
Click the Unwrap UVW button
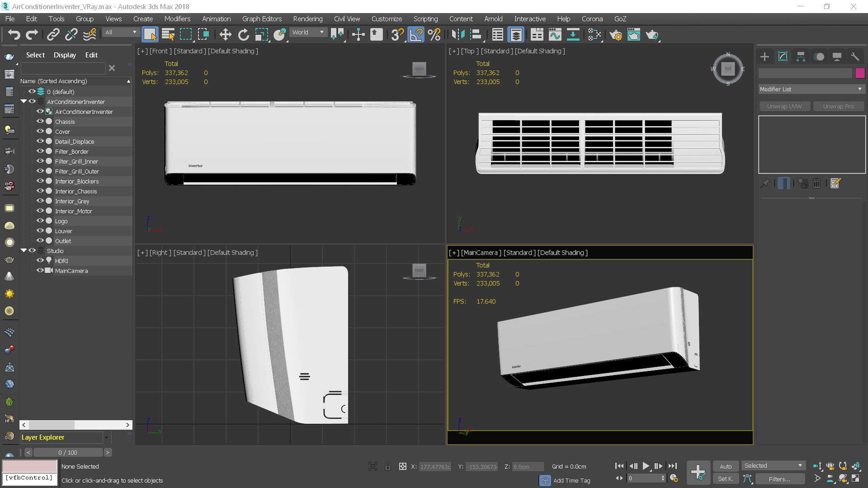(784, 106)
